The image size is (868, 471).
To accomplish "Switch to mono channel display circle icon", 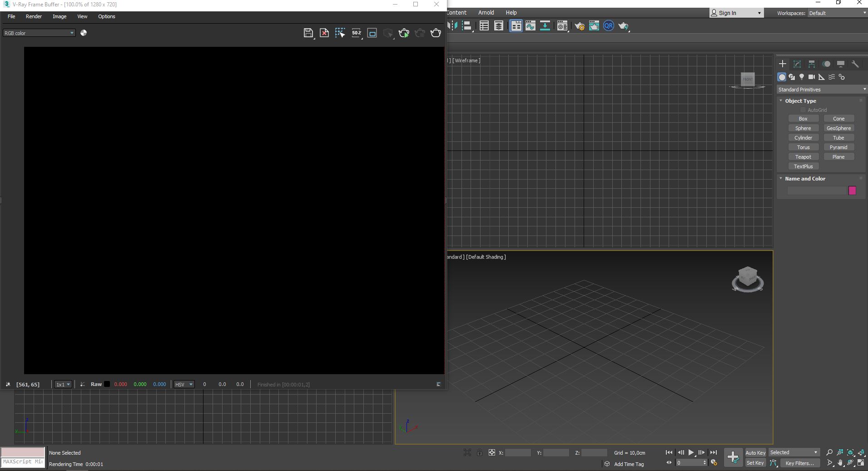I will tap(84, 33).
